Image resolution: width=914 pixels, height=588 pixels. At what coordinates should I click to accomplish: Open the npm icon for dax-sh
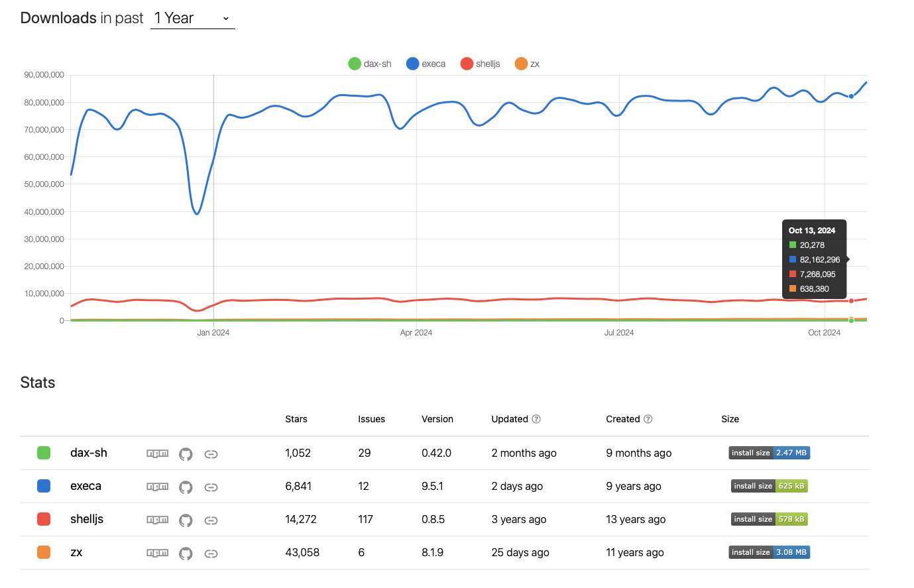click(x=157, y=453)
